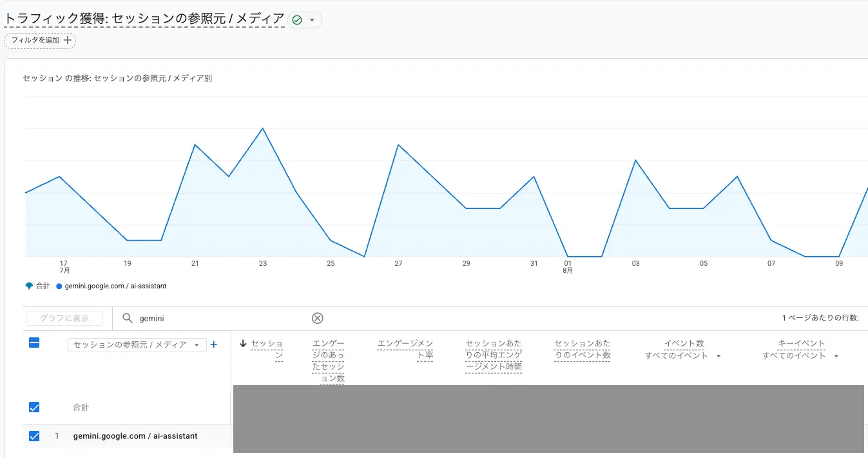Click the report title トラフィック獲得: セッションの参照元 / メディア
Screen dimensions: 868x458
[x=144, y=19]
